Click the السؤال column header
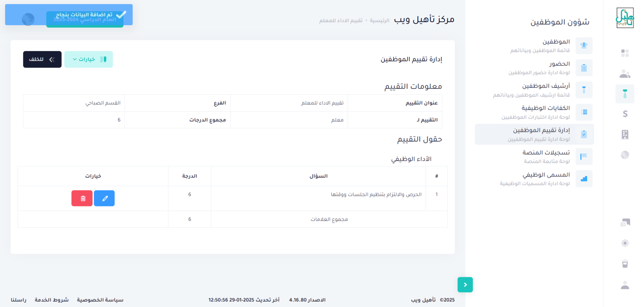 318,176
